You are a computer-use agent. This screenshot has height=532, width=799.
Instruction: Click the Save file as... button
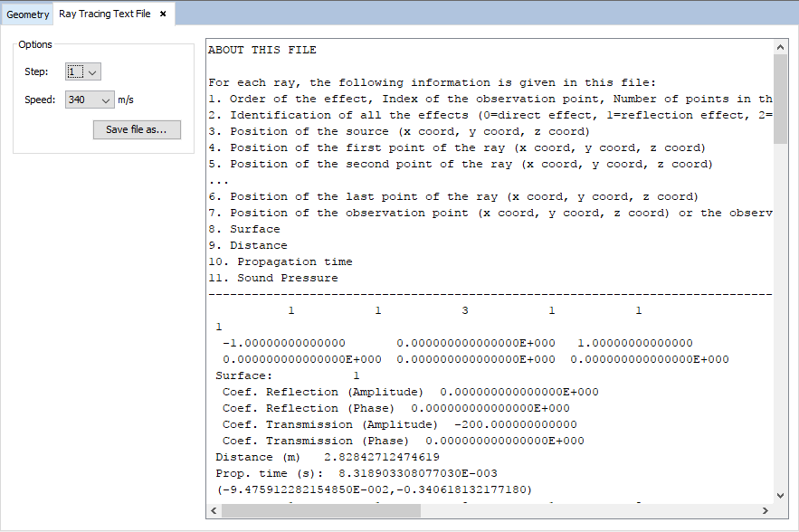137,129
